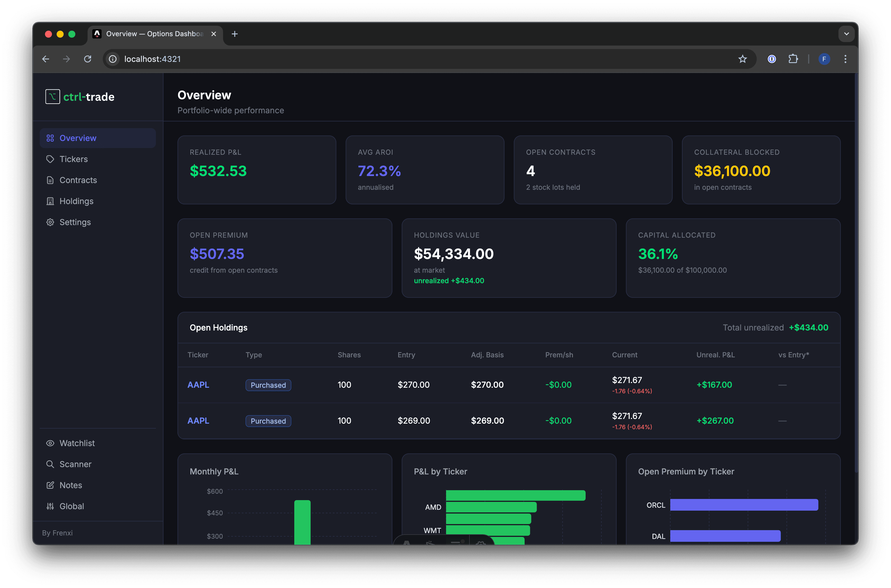Open the browser three-dot menu
Image resolution: width=891 pixels, height=588 pixels.
point(845,59)
